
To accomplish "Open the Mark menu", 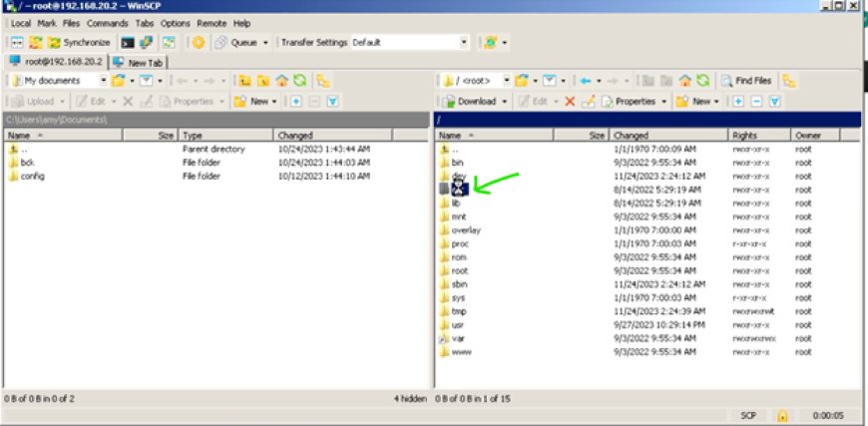I will click(x=47, y=23).
